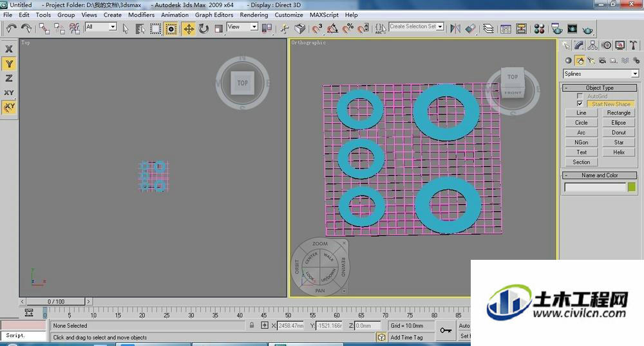Select Geometry category sphere icon

pyautogui.click(x=568, y=60)
